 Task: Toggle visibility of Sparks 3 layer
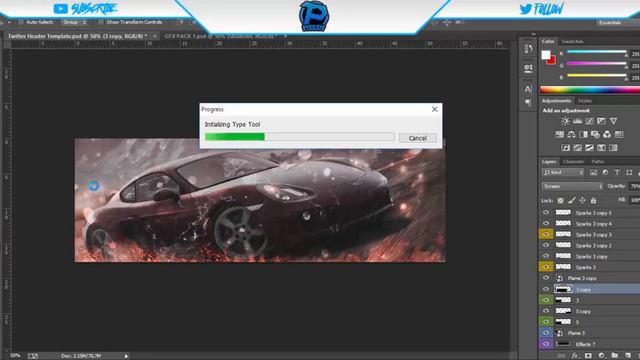click(546, 267)
